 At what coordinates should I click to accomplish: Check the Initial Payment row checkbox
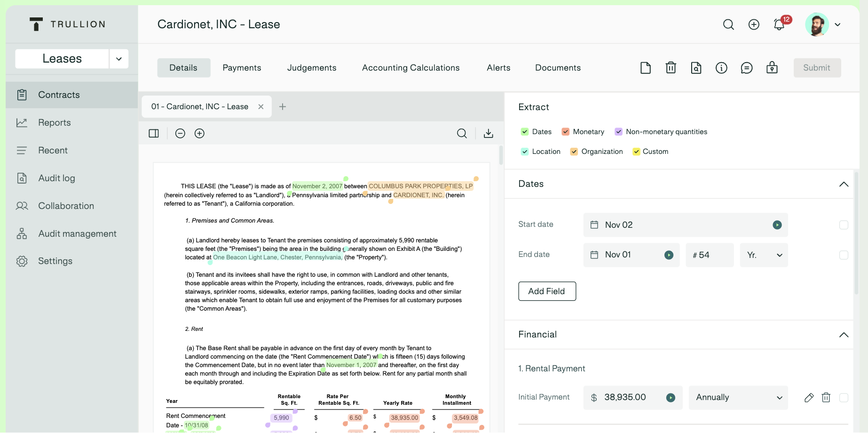(844, 398)
